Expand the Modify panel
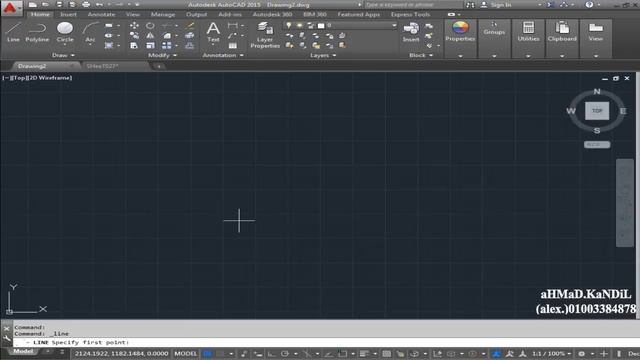The width and height of the screenshot is (640, 360). (162, 55)
